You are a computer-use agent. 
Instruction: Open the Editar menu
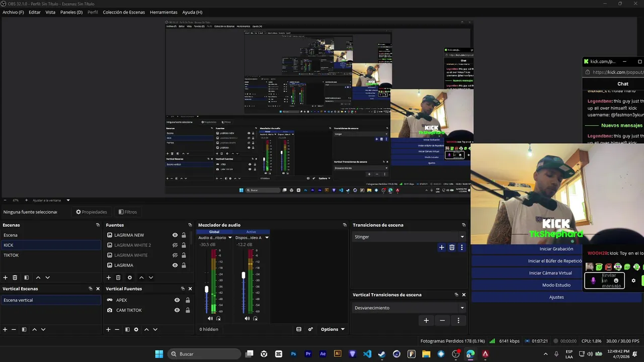[x=35, y=12]
